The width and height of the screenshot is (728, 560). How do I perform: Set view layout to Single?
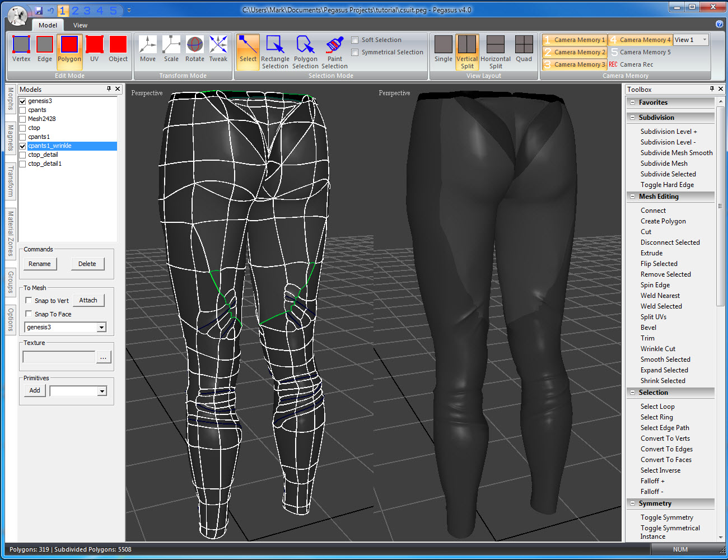pyautogui.click(x=443, y=49)
